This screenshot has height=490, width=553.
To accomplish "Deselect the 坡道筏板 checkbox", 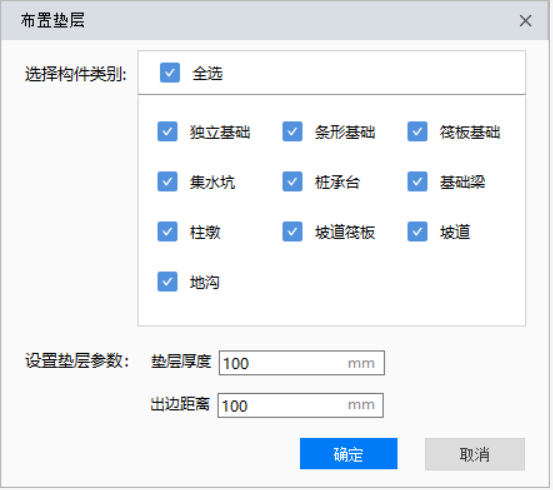I will [x=292, y=232].
